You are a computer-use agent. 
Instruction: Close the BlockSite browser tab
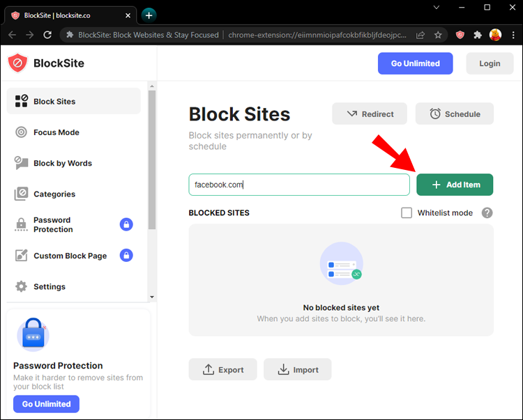pos(128,15)
